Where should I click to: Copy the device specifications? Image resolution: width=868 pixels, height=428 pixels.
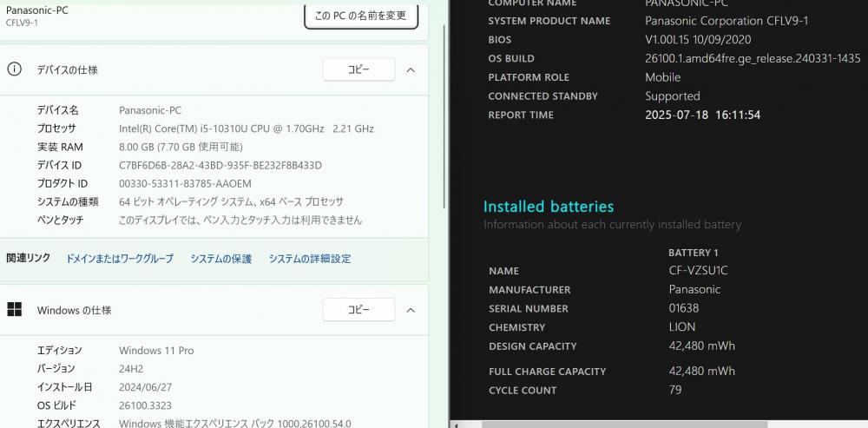(x=358, y=69)
